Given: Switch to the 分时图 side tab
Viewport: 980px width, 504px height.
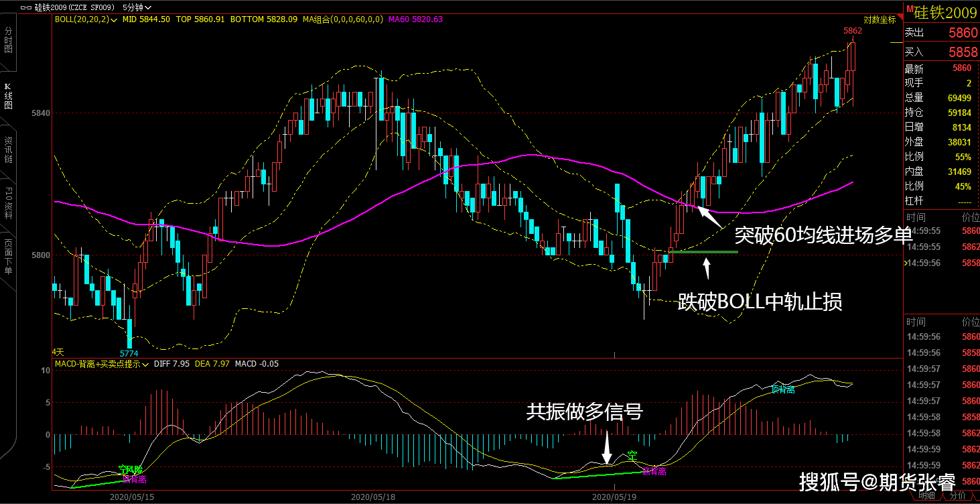Looking at the screenshot, I should click(x=8, y=40).
